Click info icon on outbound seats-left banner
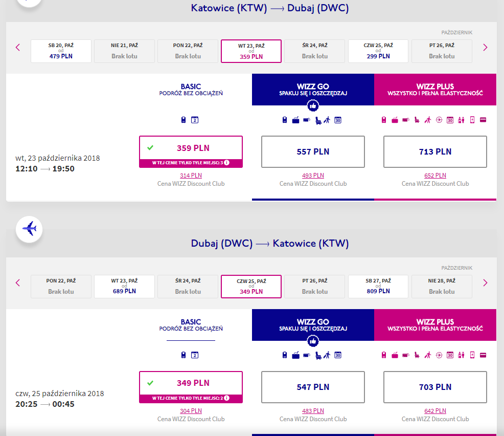Screen dimensions: 504x436 227,163
